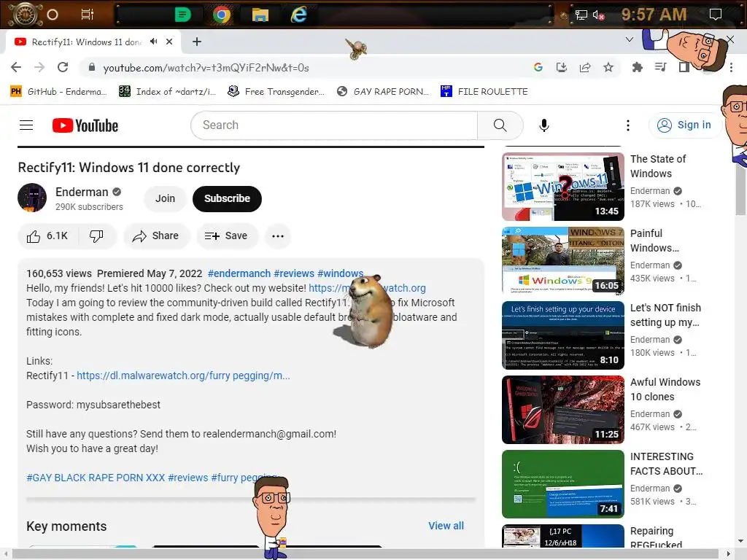Click the horizontal scrollbar right arrow
The height and width of the screenshot is (560, 747).
[729, 554]
